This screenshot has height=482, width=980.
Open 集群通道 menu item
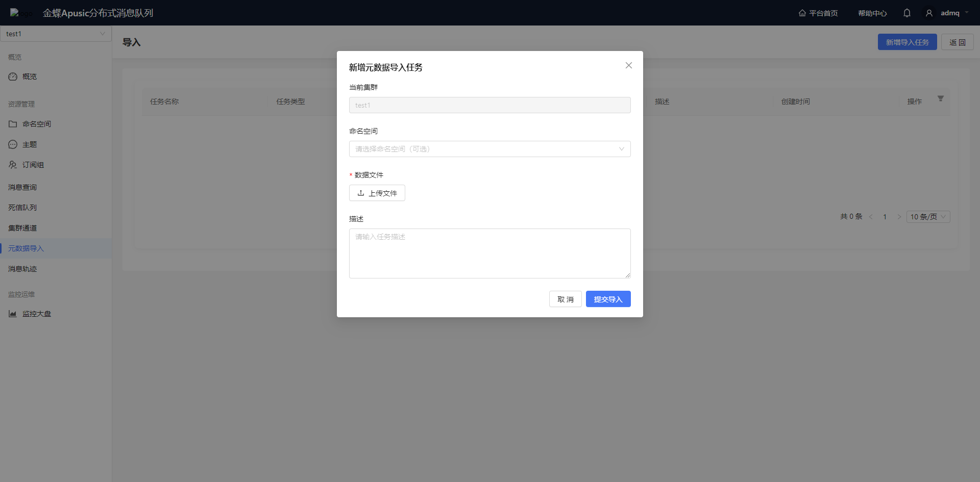(56, 228)
